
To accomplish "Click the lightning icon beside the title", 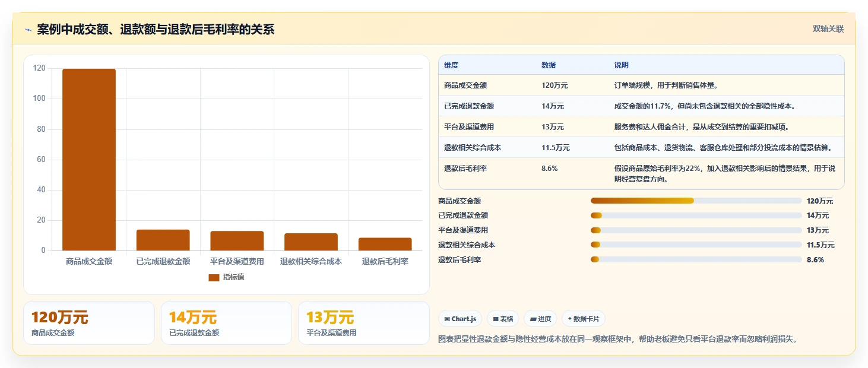I will click(28, 30).
